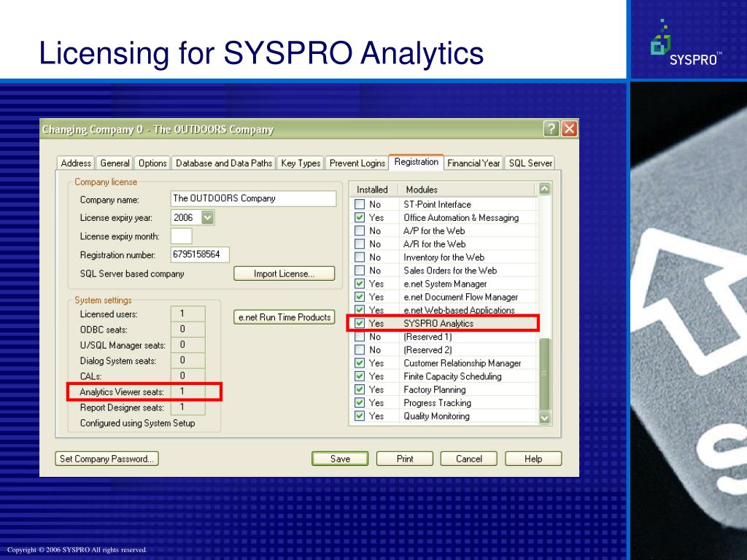
Task: Click the modules list scroll down arrow
Action: point(544,418)
